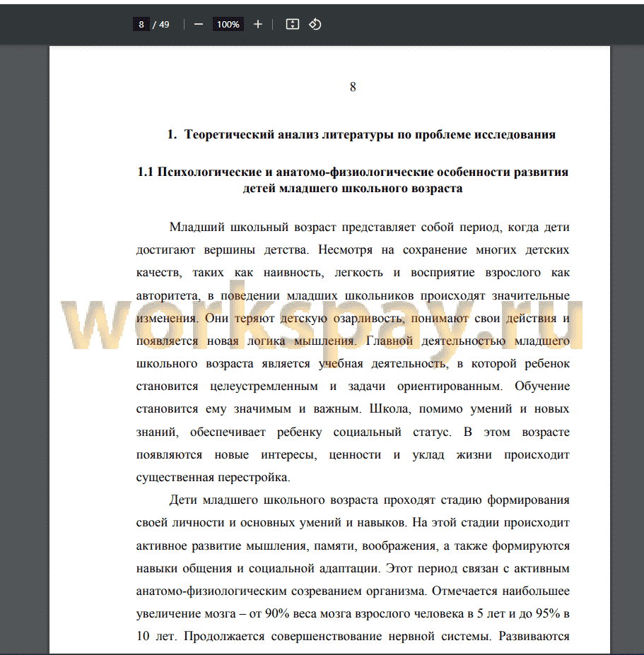The height and width of the screenshot is (655, 644).
Task: Click the line "существенная перестройка."
Action: tap(213, 477)
